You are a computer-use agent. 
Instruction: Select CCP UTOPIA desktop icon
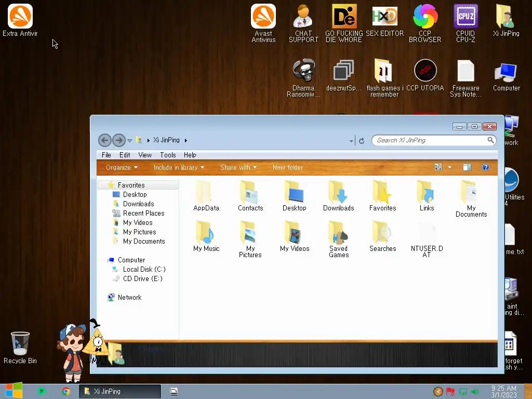tap(425, 75)
